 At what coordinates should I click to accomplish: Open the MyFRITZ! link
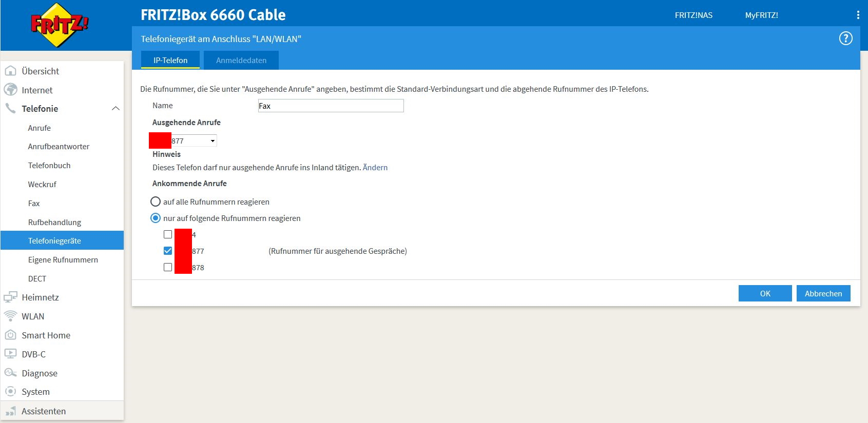pyautogui.click(x=762, y=15)
